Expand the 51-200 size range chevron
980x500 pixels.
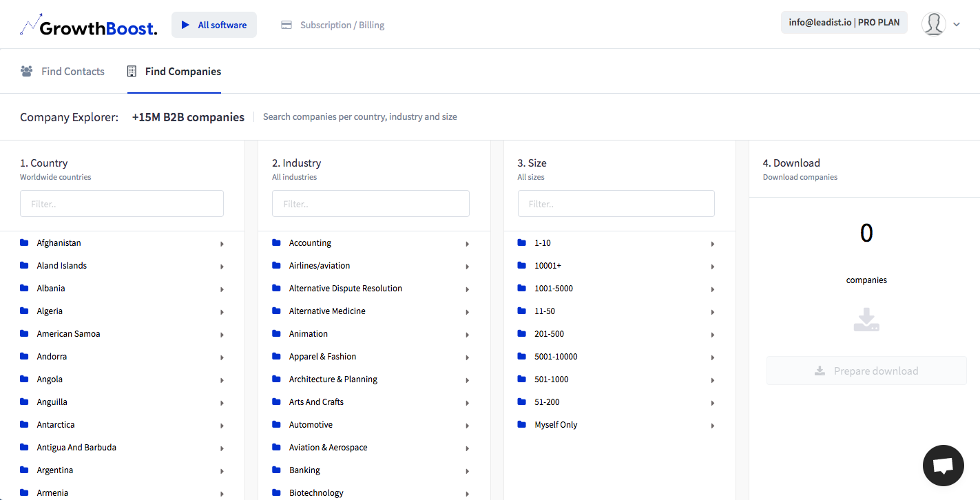(x=713, y=402)
